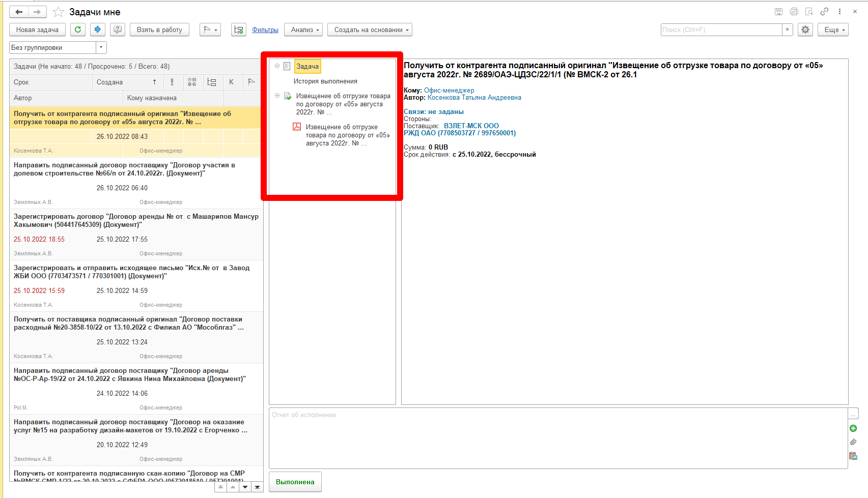The width and height of the screenshot is (868, 498).
Task: Go forward with the right arrow button
Action: click(x=37, y=12)
